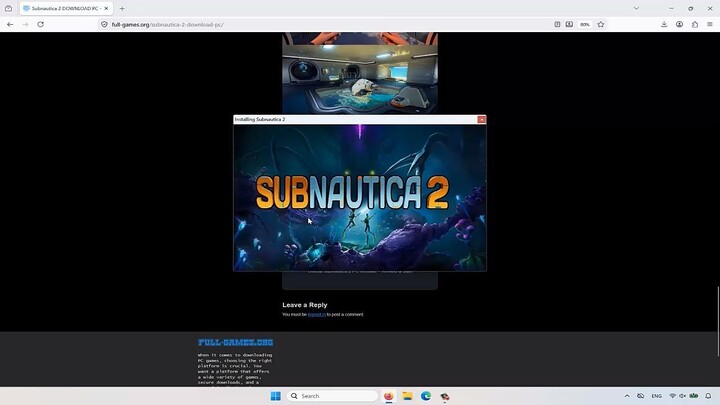Restore down the Firefox browser window
The width and height of the screenshot is (720, 405).
click(x=691, y=8)
